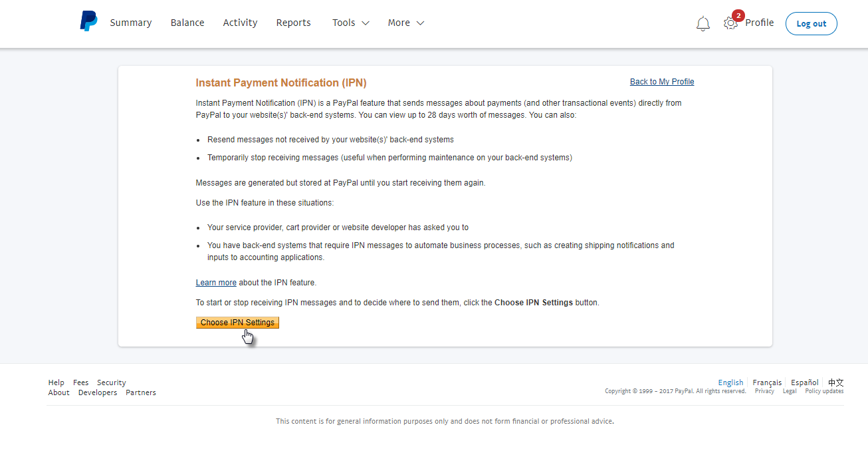Open the Learn more link
Viewport: 868px width, 451px height.
coord(216,283)
